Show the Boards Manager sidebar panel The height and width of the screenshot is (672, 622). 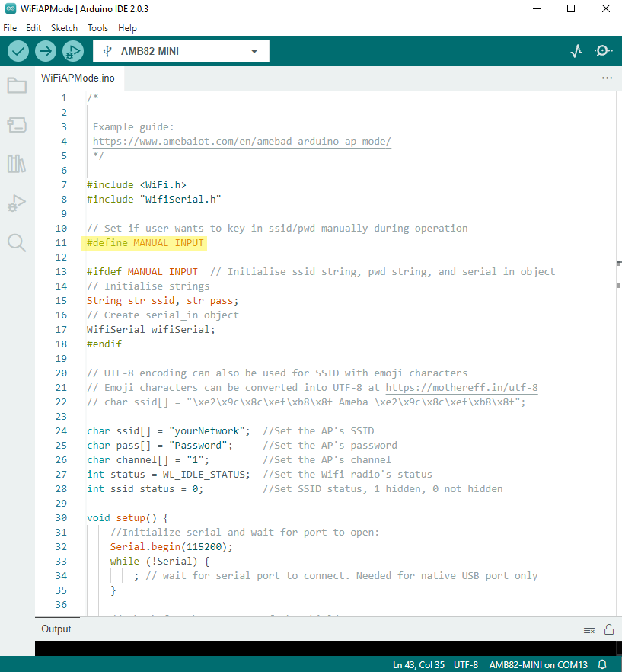pos(17,124)
